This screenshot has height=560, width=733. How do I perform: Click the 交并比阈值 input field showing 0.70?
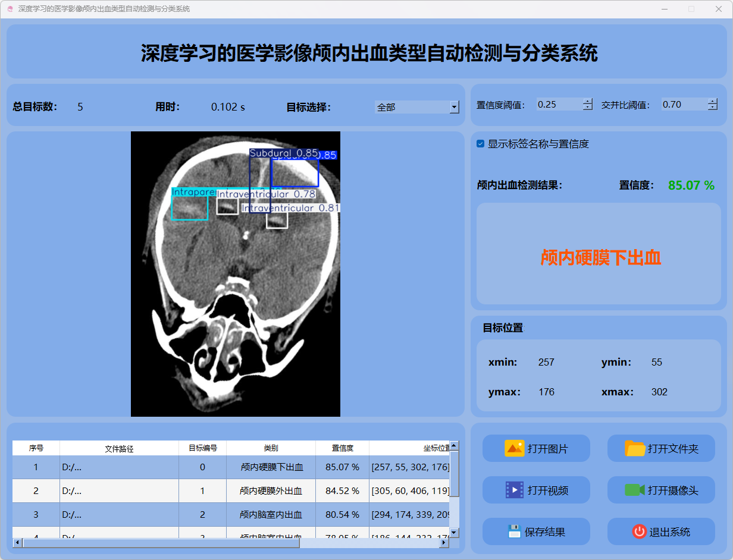coord(684,105)
